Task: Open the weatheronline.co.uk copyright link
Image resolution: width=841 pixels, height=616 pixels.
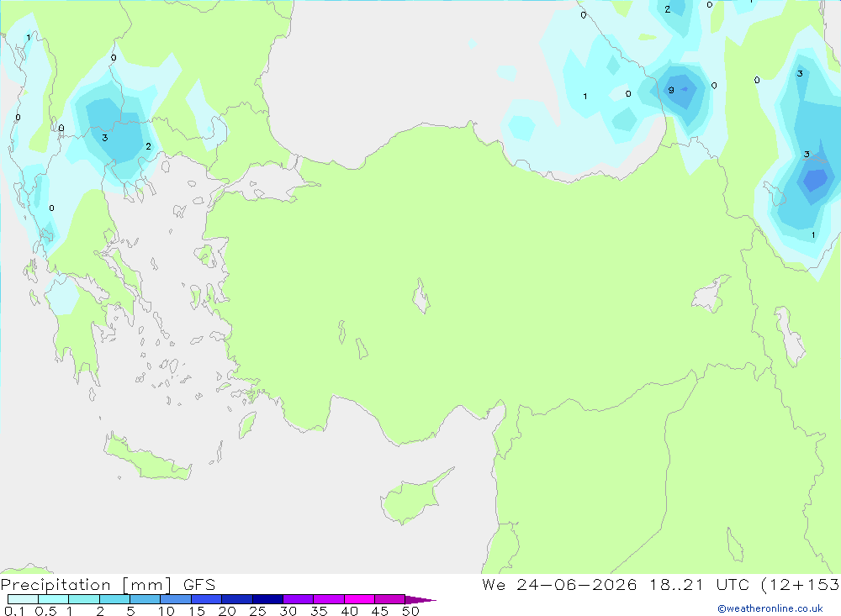Action: (x=770, y=608)
